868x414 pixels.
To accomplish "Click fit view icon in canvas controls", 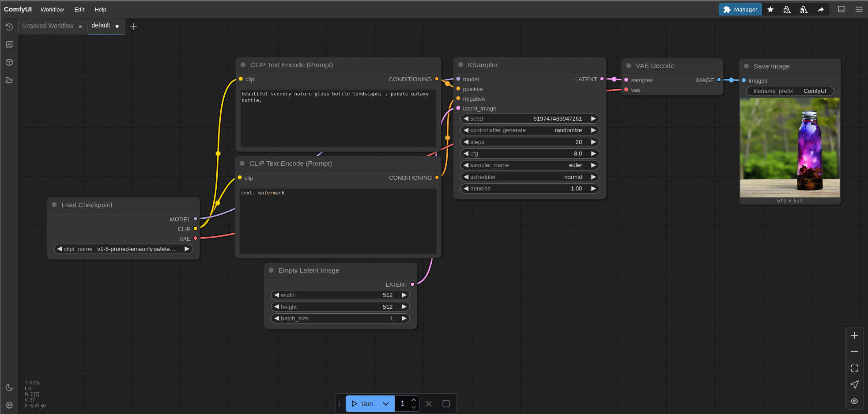I will (854, 368).
